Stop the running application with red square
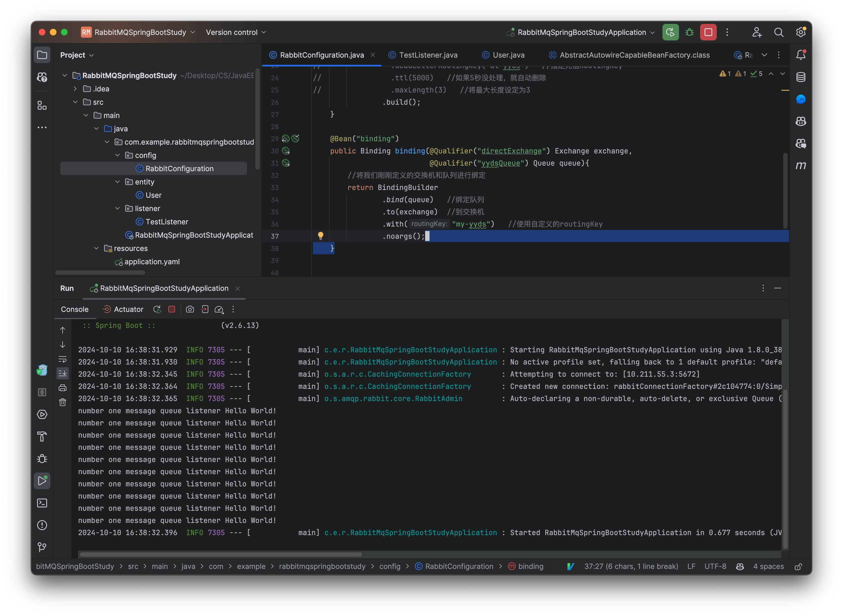The width and height of the screenshot is (843, 616). click(708, 32)
